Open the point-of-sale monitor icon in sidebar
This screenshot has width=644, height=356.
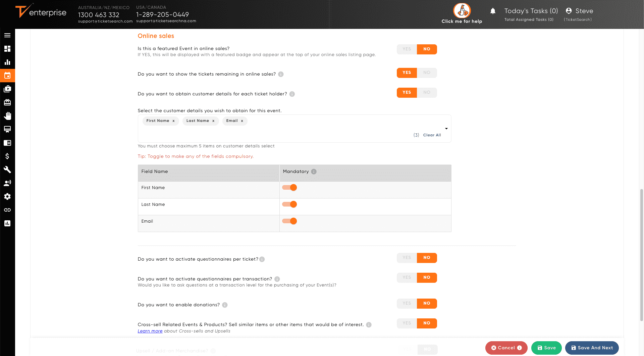(7, 129)
